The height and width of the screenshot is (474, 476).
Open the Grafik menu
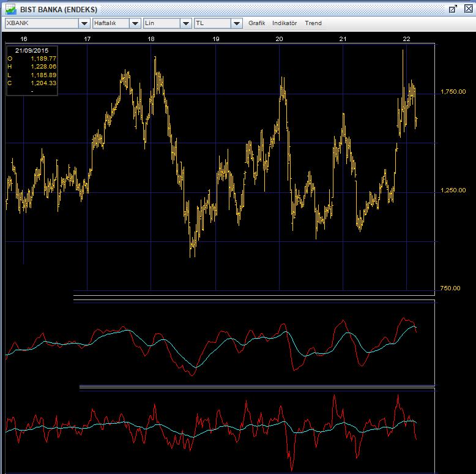click(x=256, y=23)
